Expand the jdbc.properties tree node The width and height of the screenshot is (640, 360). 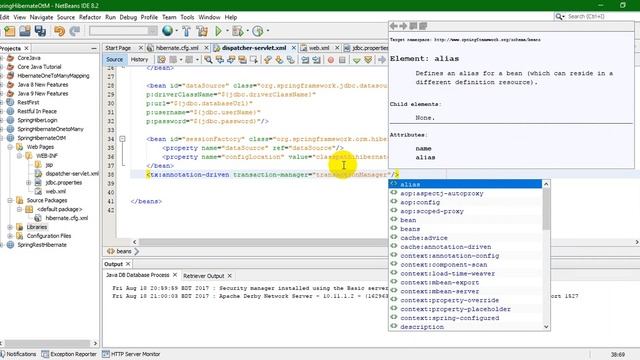(29, 183)
